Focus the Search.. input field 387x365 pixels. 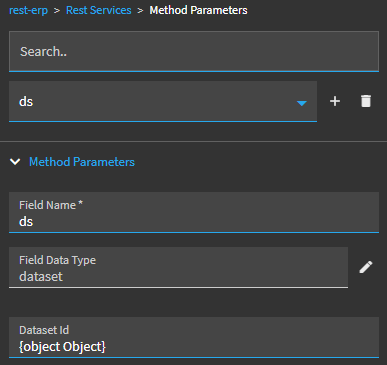(194, 52)
